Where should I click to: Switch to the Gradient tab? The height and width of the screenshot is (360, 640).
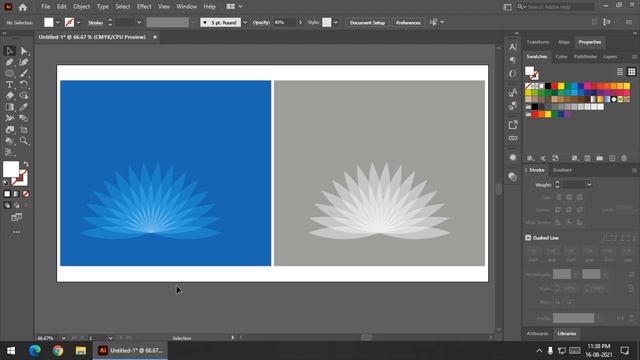coord(562,170)
